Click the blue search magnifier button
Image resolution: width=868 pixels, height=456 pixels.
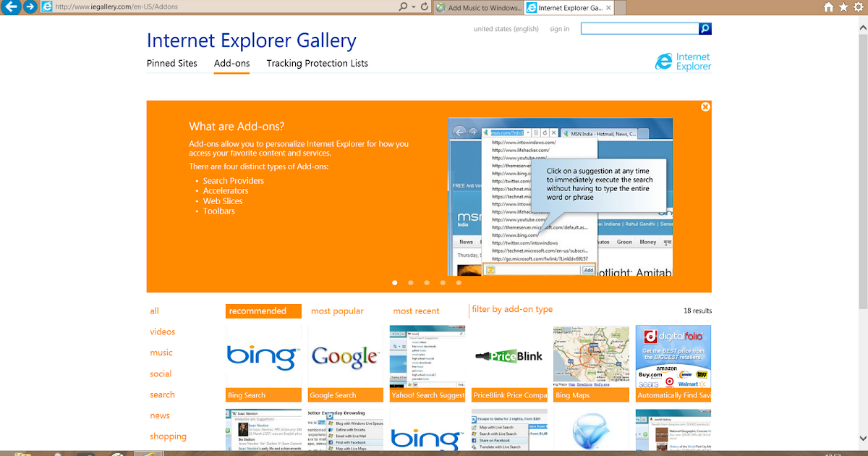click(705, 28)
